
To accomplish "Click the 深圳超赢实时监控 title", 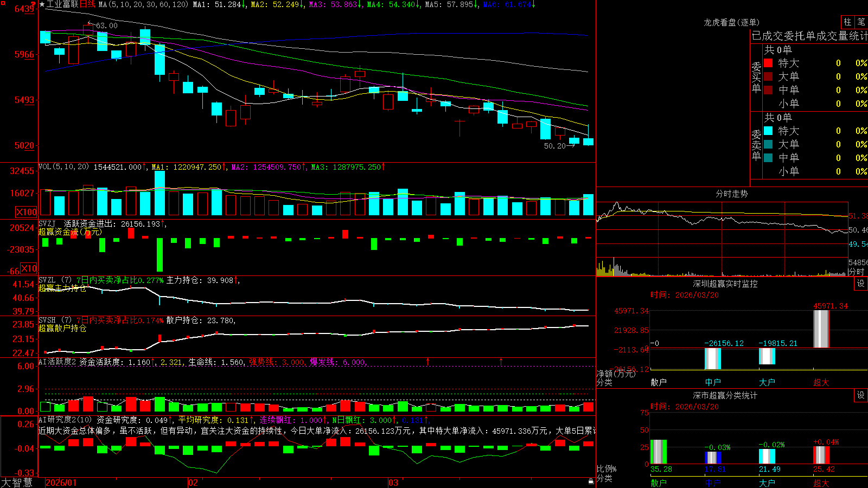I will click(x=725, y=284).
